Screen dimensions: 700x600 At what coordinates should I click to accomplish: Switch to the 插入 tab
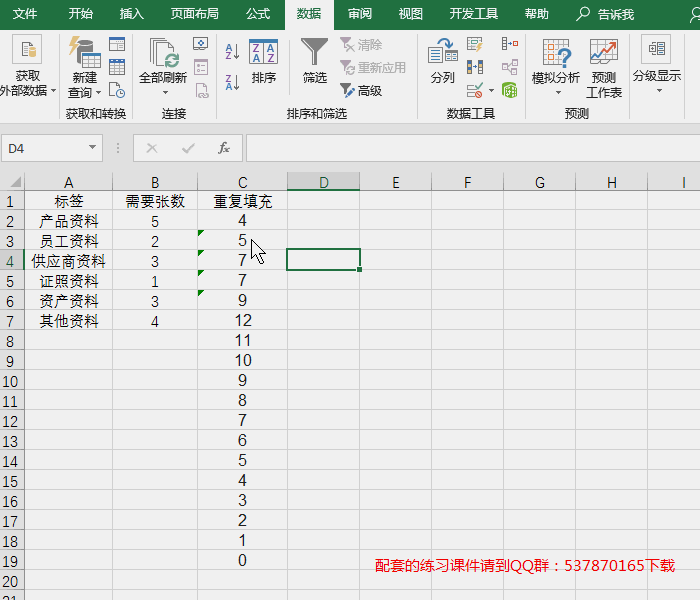pos(132,14)
